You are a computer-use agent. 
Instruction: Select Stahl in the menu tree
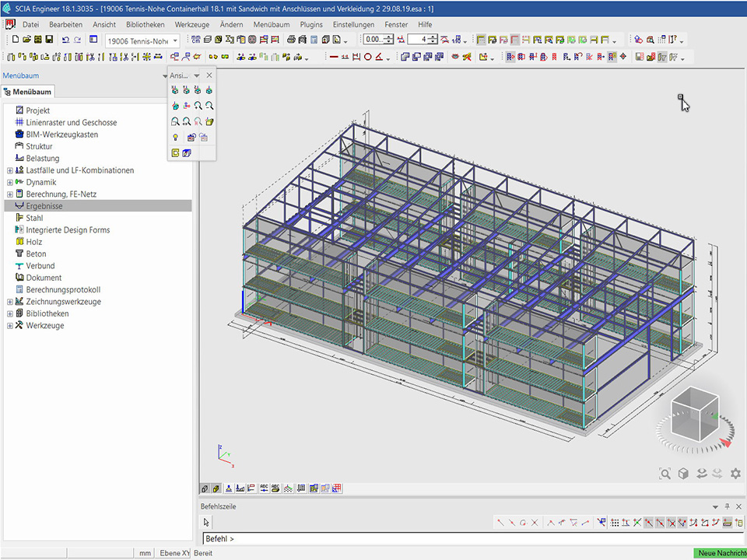tap(34, 218)
